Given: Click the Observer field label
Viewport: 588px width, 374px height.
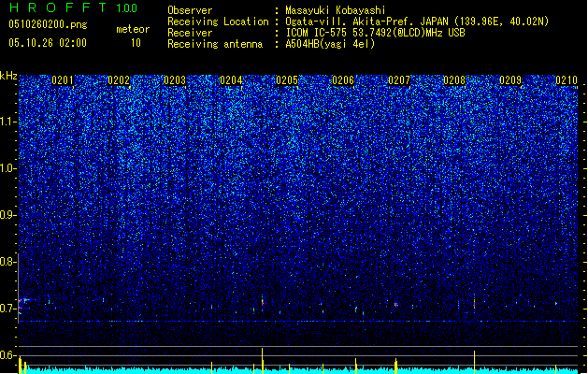Looking at the screenshot, I should 190,10.
